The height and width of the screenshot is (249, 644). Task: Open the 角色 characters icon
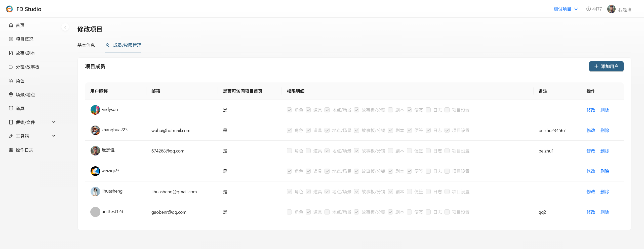(11, 81)
